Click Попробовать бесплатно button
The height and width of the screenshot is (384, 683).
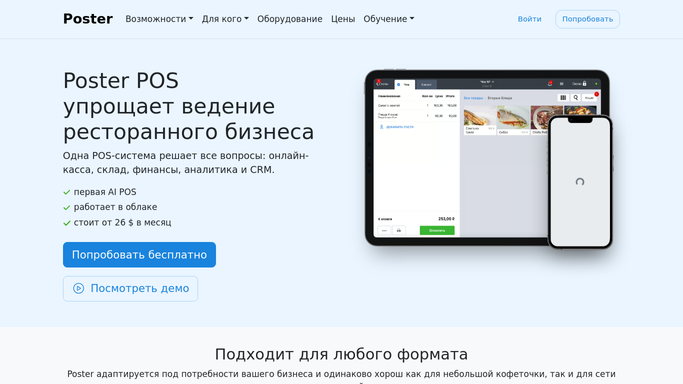(x=139, y=255)
